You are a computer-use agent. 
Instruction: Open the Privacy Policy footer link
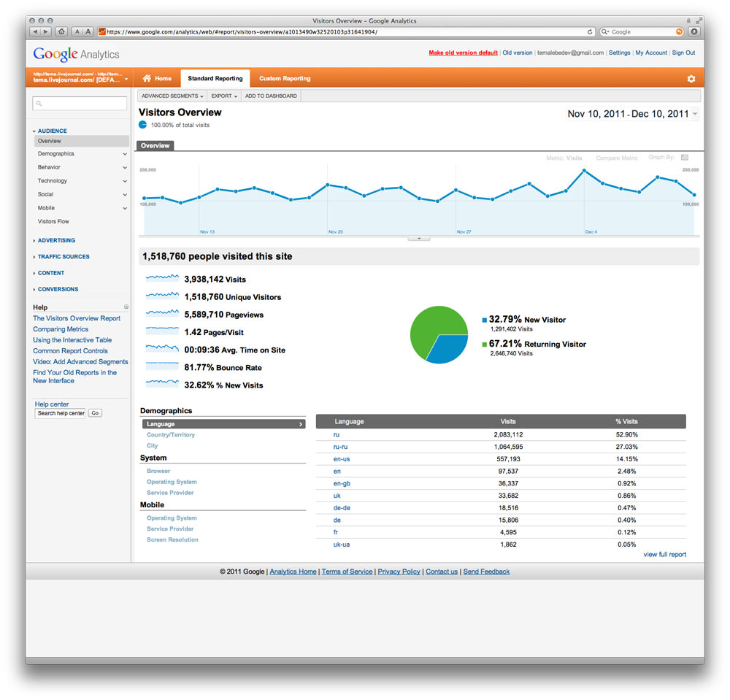point(399,572)
